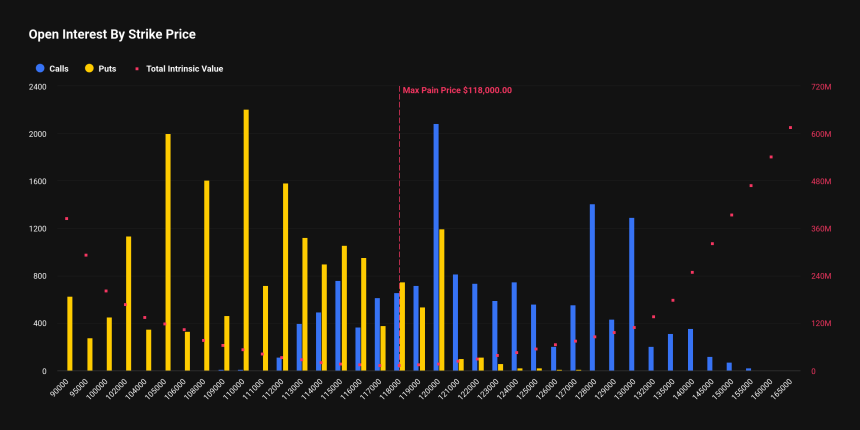Click the yellow Puts legend dot
Image resolution: width=860 pixels, height=430 pixels.
[x=90, y=69]
